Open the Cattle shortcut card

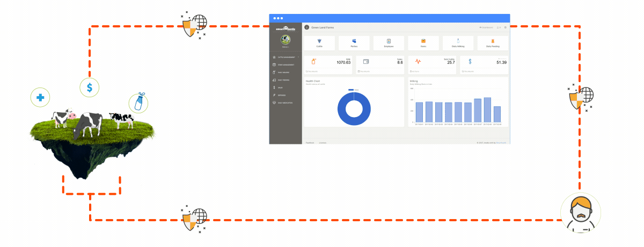click(x=319, y=43)
